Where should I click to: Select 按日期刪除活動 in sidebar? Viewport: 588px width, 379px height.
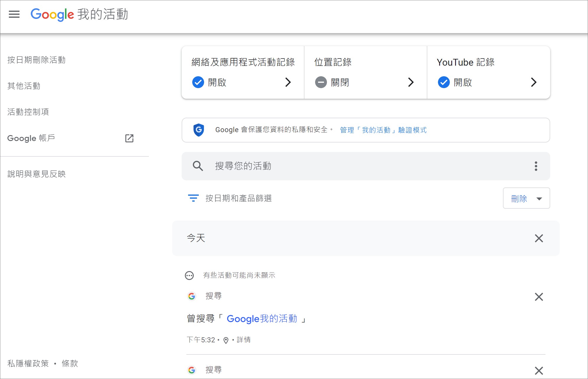click(36, 60)
